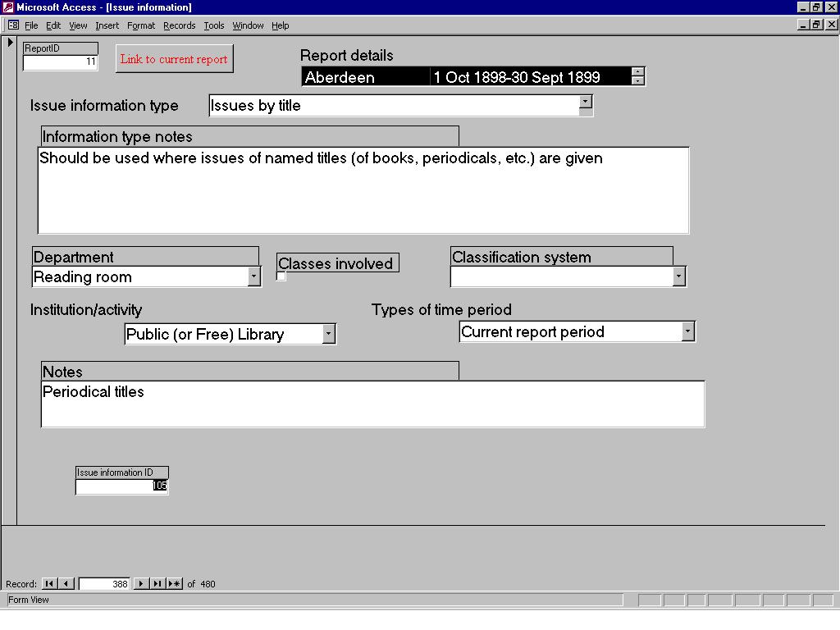Open the Help menu

(280, 25)
